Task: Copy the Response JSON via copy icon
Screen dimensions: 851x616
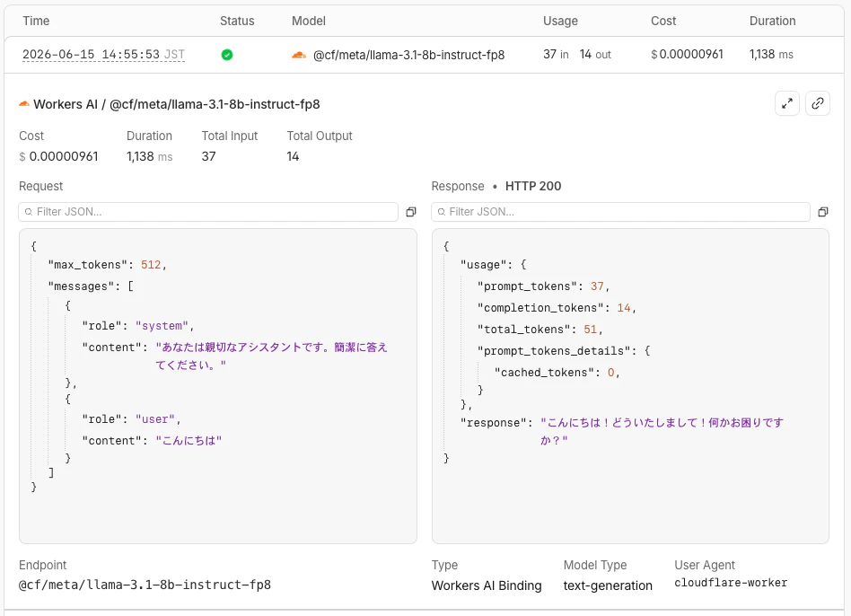Action: [x=823, y=212]
